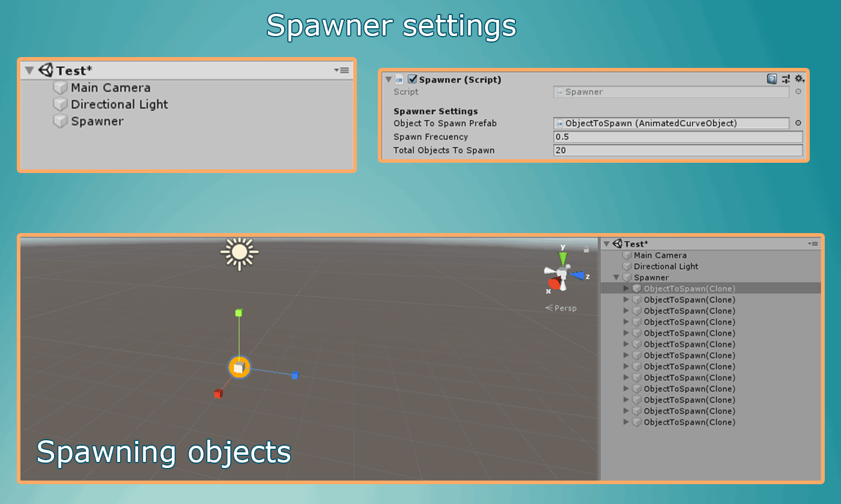Screen dimensions: 841x504
Task: Click the green Y cone of orientation gizmo
Action: [563, 259]
